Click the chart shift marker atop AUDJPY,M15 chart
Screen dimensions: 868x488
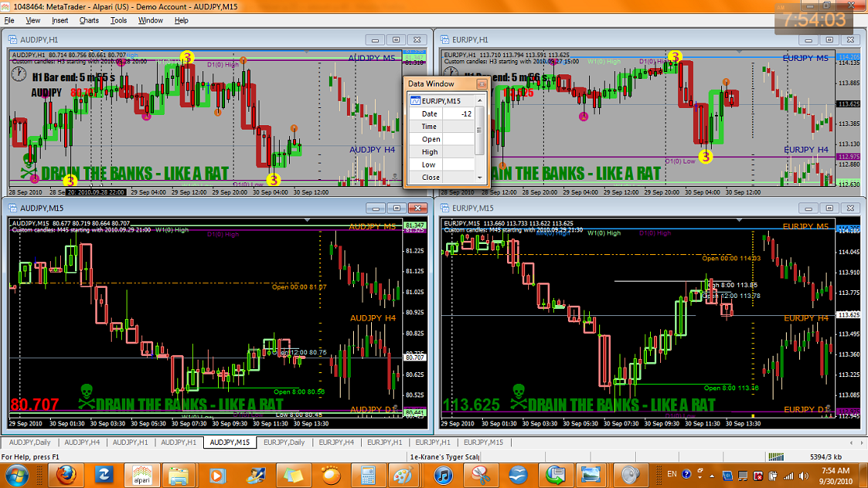tap(307, 220)
